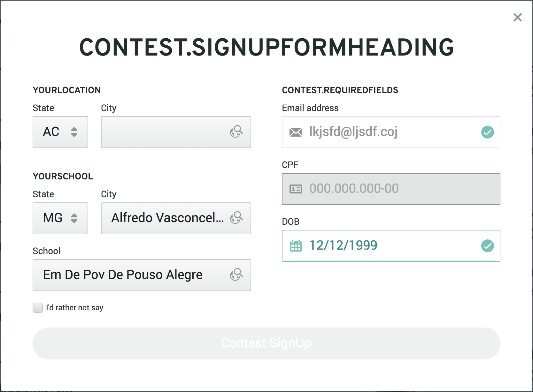Close the signup form dialog
Viewport: 533px width, 392px height.
click(517, 18)
